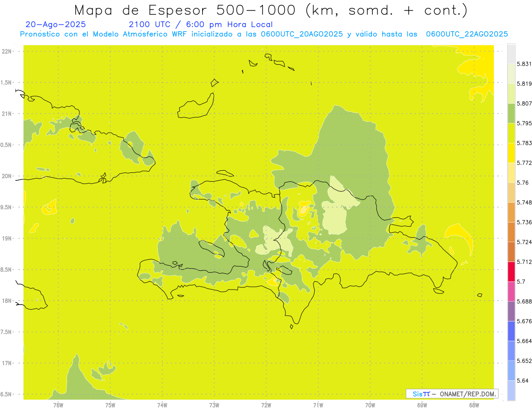This screenshot has height=411, width=532.
Task: Click the 5.819 colorbar value
Action: tap(524, 84)
